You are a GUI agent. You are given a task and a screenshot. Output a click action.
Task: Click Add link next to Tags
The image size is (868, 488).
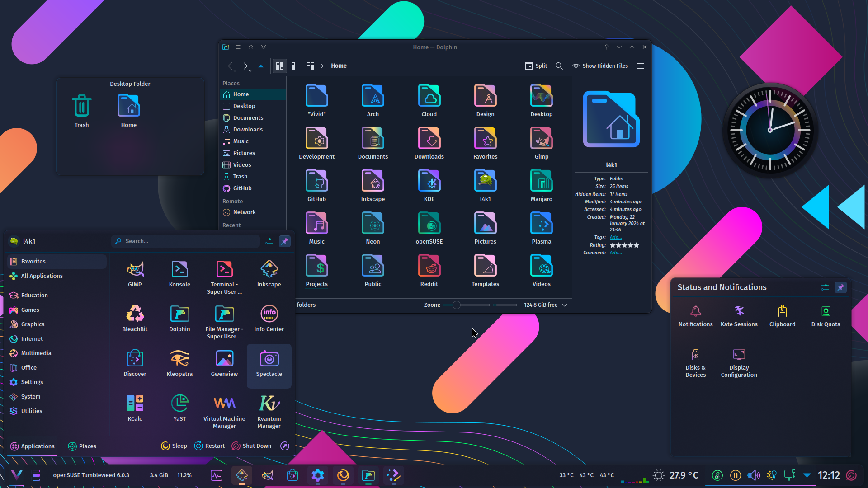click(x=616, y=238)
